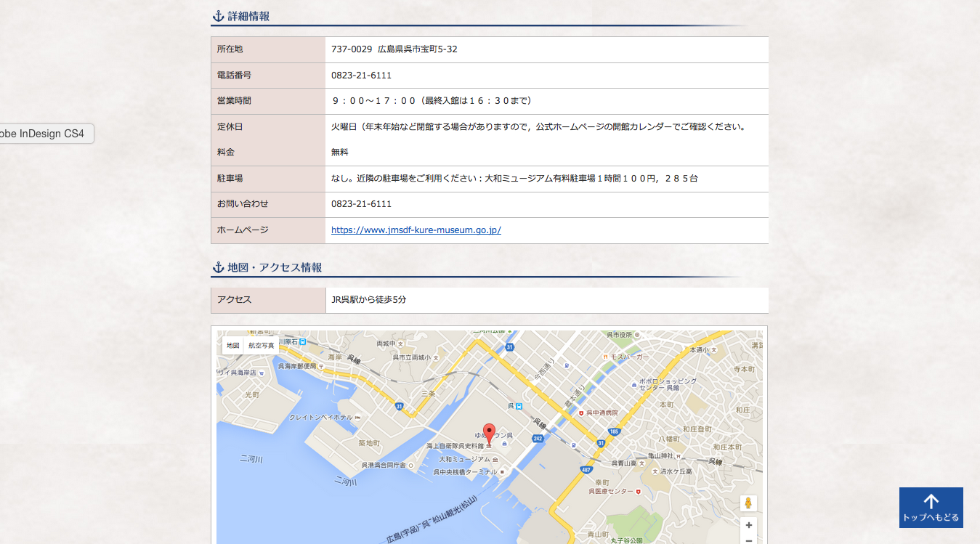The width and height of the screenshot is (980, 544).
Task: Click the 海上自衛隊呉史料館 map label
Action: tap(455, 445)
